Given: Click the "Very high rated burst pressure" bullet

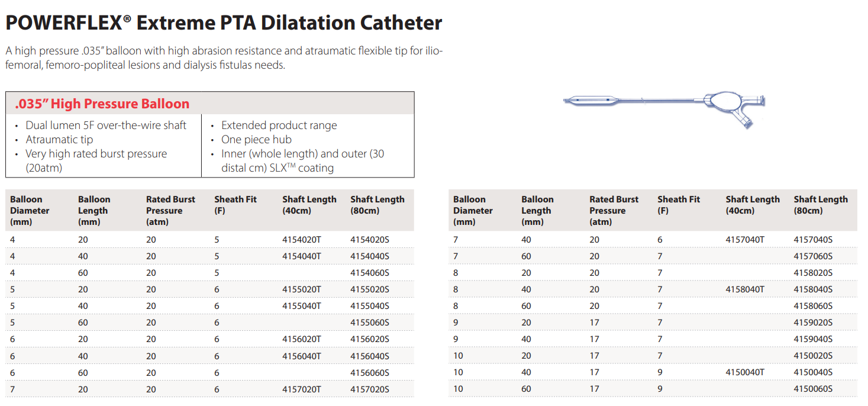Looking at the screenshot, I should tap(96, 154).
